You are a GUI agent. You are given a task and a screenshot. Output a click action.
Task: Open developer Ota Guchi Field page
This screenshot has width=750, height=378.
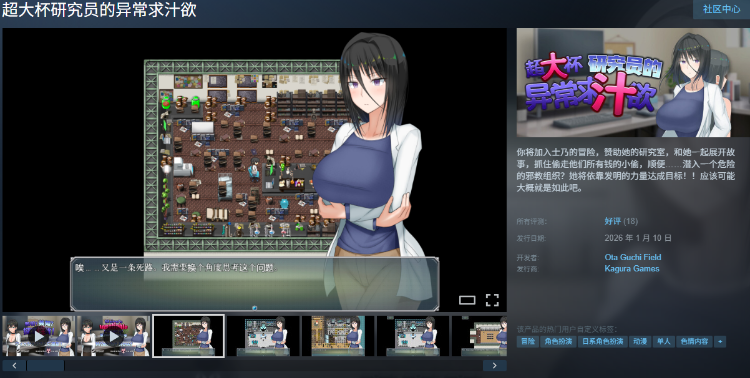pos(633,257)
